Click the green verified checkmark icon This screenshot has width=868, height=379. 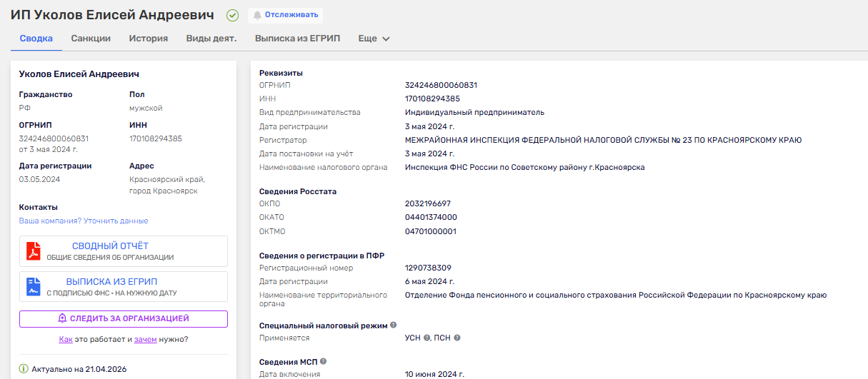click(x=232, y=15)
